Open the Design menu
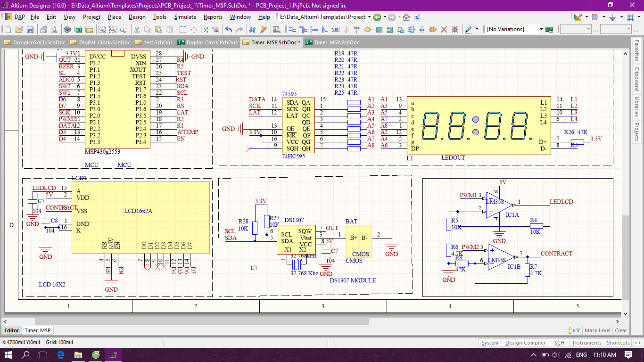This screenshot has height=362, width=644. [x=137, y=17]
